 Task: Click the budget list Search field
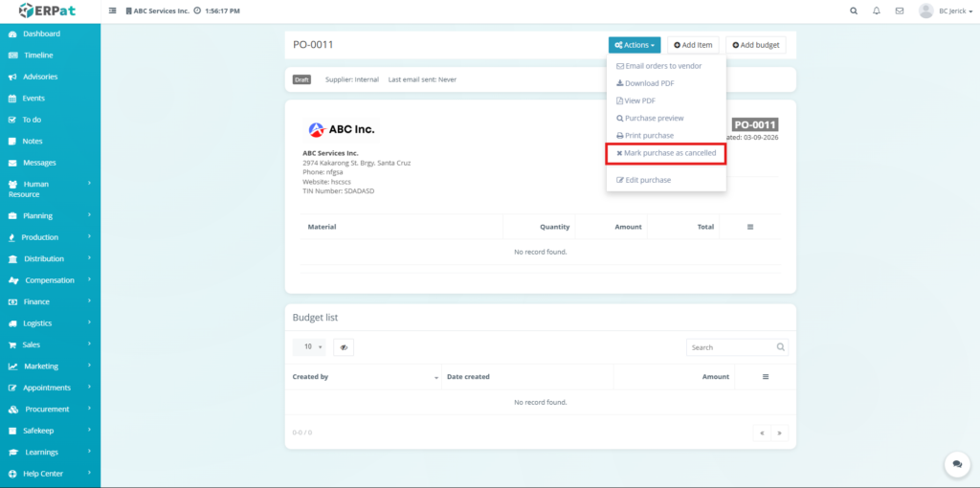tap(730, 347)
